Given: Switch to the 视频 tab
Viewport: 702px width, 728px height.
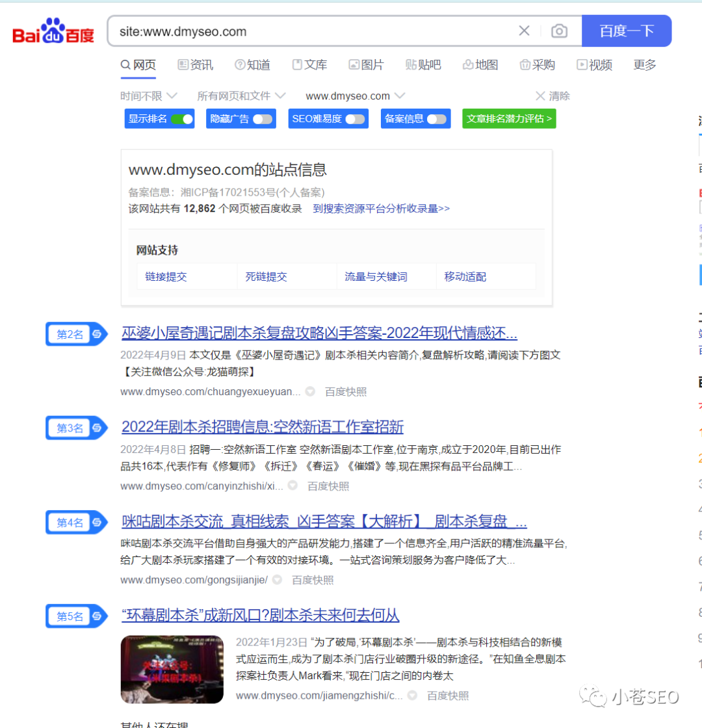Looking at the screenshot, I should pyautogui.click(x=595, y=64).
